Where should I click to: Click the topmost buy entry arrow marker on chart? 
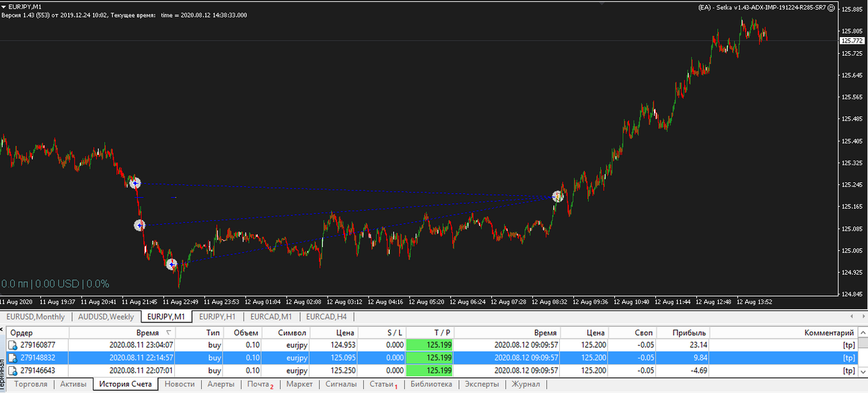[135, 182]
